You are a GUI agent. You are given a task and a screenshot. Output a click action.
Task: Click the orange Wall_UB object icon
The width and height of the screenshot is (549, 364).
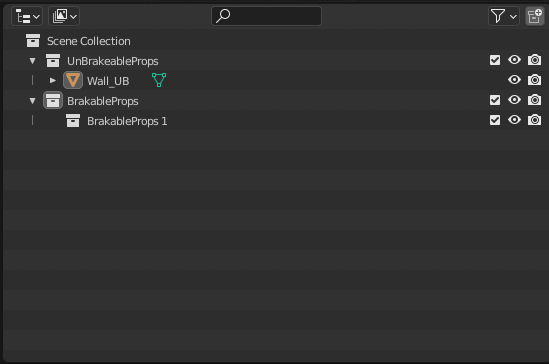pos(73,80)
